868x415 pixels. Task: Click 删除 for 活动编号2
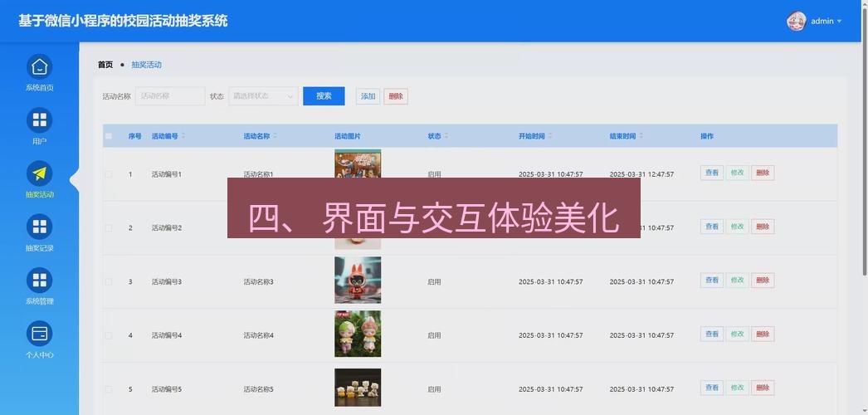coord(763,227)
